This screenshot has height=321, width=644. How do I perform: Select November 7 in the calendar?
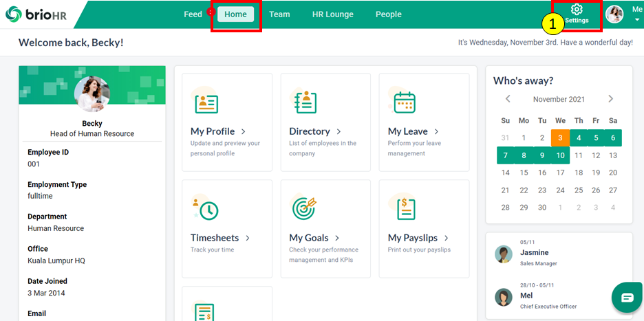(x=506, y=155)
